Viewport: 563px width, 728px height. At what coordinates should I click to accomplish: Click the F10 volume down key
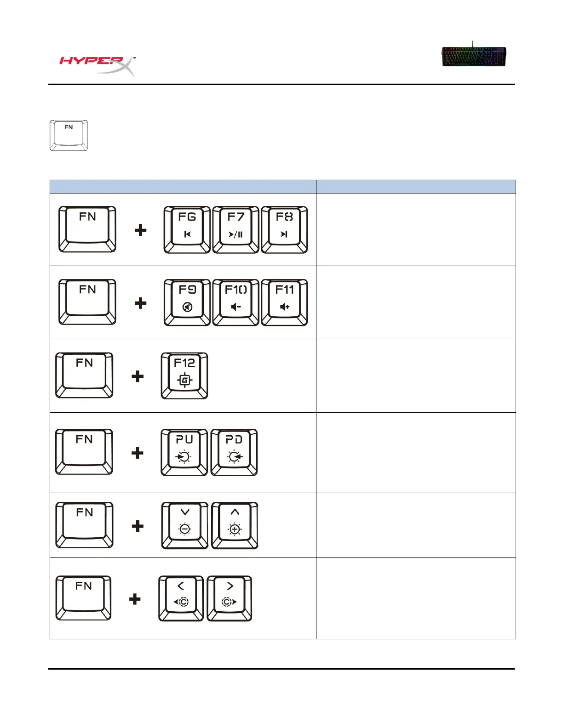(236, 302)
